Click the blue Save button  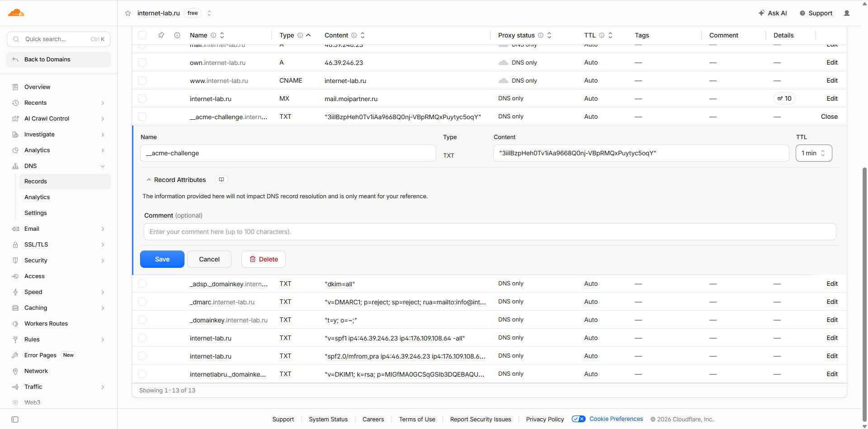[x=162, y=259]
